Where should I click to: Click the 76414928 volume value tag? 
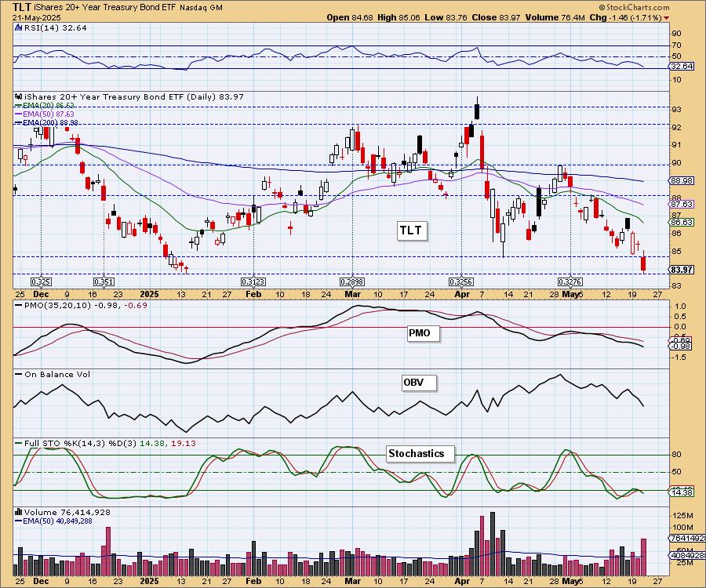pyautogui.click(x=686, y=538)
